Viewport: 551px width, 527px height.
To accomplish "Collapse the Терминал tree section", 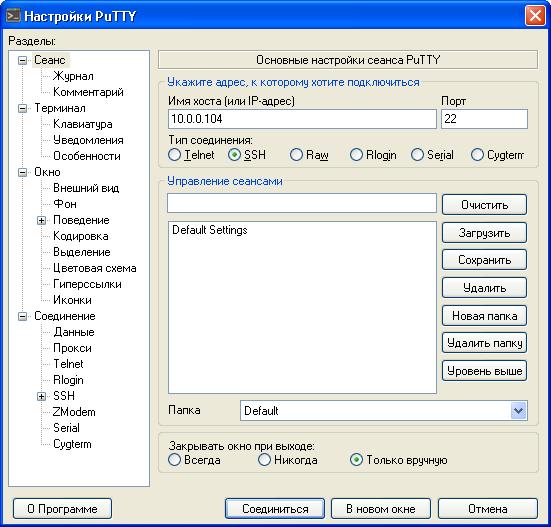I will [x=22, y=108].
